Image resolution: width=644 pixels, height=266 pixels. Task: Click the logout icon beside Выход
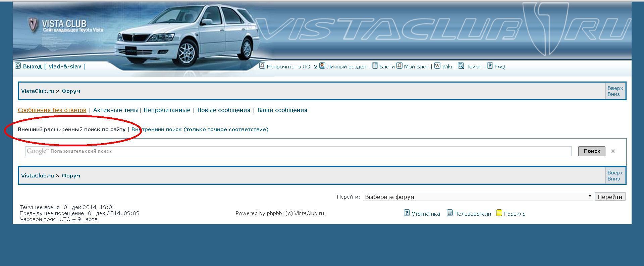18,66
